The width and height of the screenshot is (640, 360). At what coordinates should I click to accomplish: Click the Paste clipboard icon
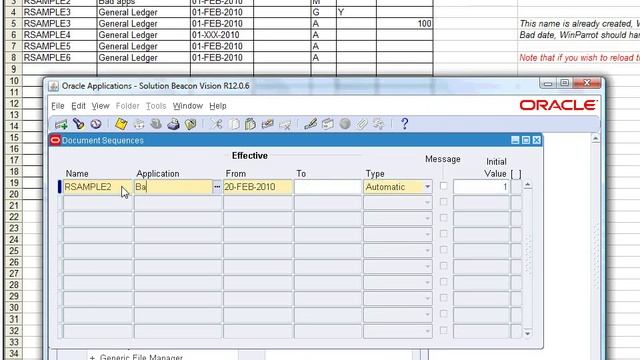click(251, 124)
